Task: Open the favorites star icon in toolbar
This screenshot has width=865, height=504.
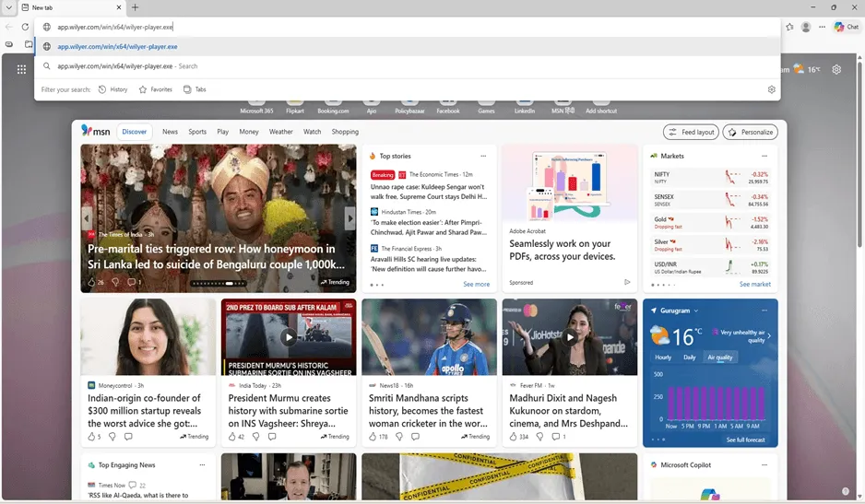Action: coord(790,27)
